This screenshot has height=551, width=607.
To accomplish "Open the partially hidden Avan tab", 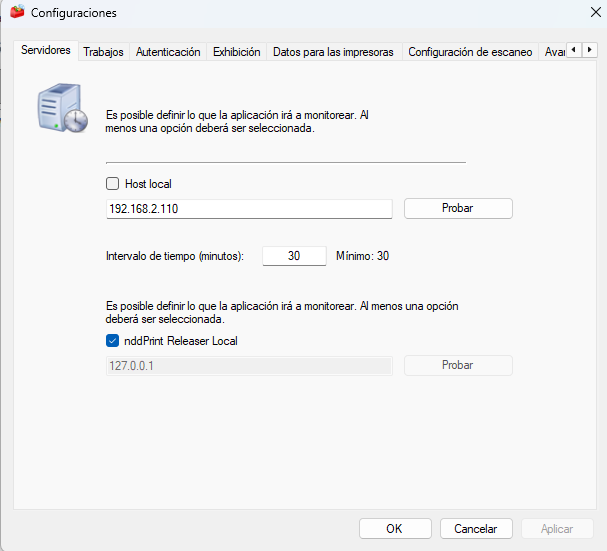I will [554, 52].
